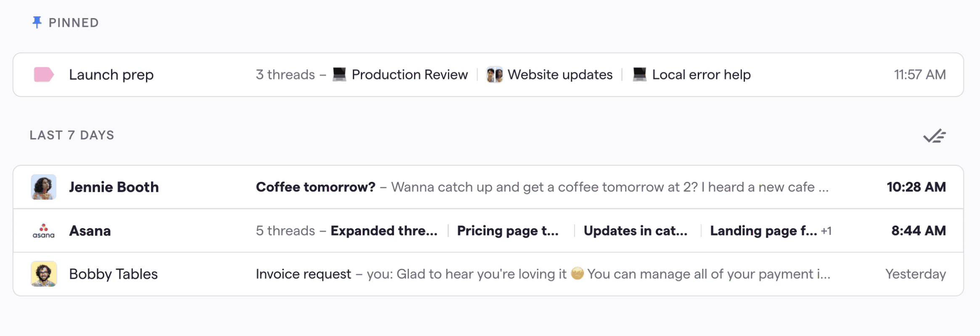
Task: Click the laptop icon beside Local error help
Action: point(639,74)
